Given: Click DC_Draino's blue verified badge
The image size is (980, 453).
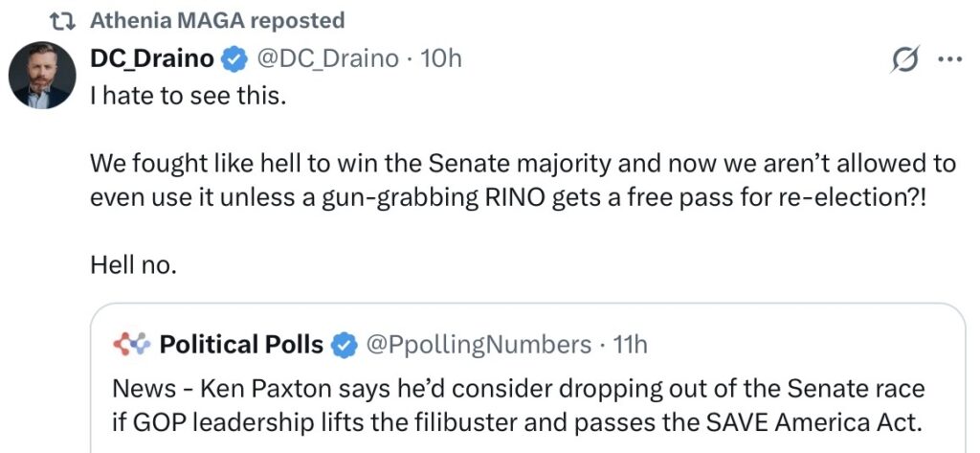Looking at the screenshot, I should [x=233, y=59].
